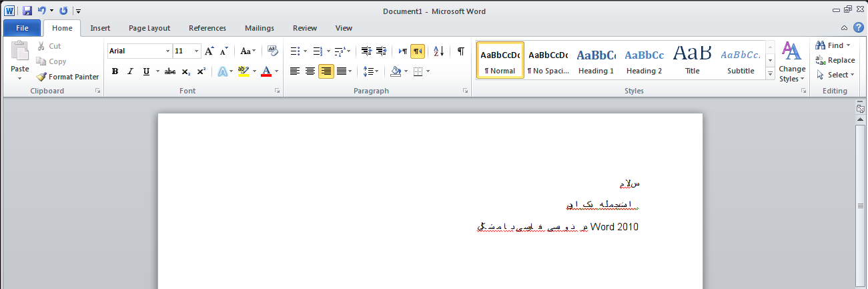Click the Find button
The width and height of the screenshot is (868, 289).
pyautogui.click(x=833, y=45)
